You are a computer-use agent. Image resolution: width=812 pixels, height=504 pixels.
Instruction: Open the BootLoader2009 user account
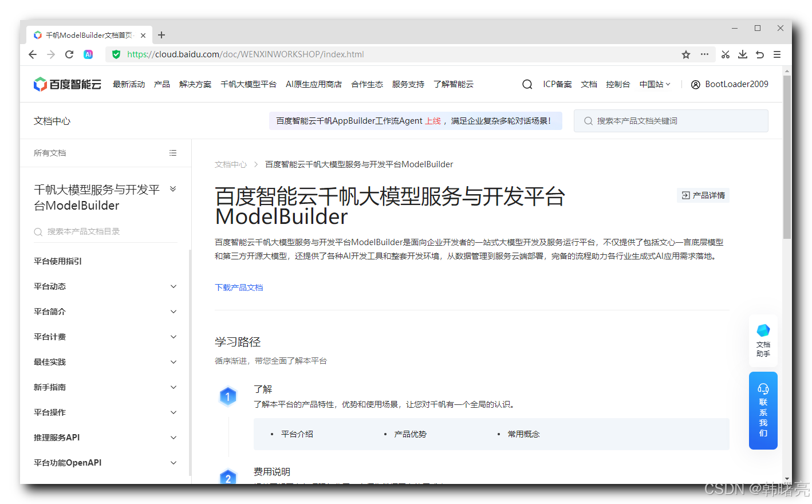click(730, 84)
